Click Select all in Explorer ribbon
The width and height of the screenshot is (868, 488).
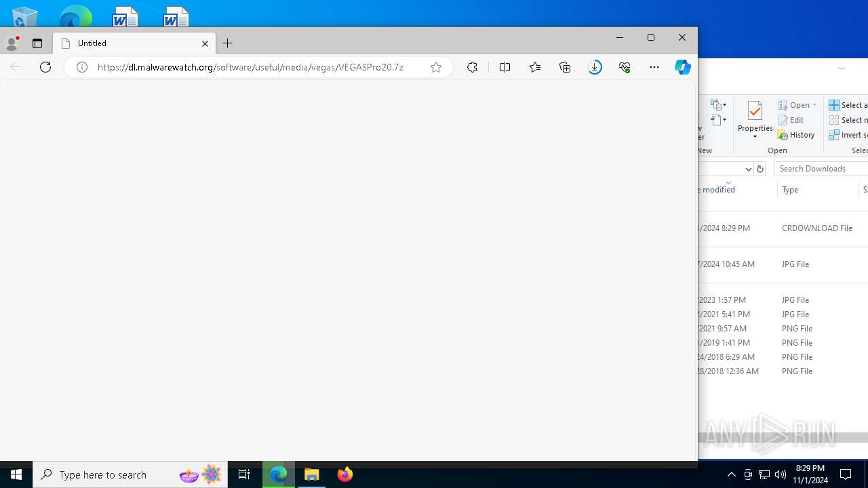pyautogui.click(x=848, y=105)
